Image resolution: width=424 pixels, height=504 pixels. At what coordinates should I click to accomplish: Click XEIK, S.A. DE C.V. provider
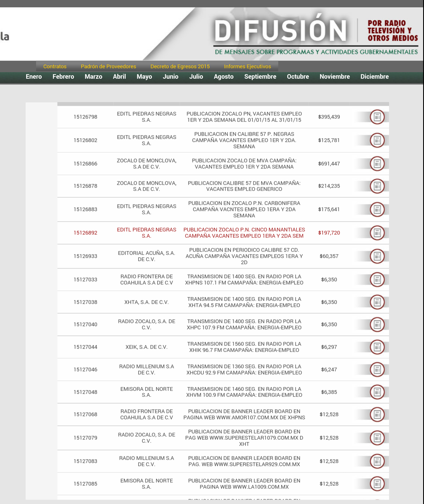tap(147, 347)
